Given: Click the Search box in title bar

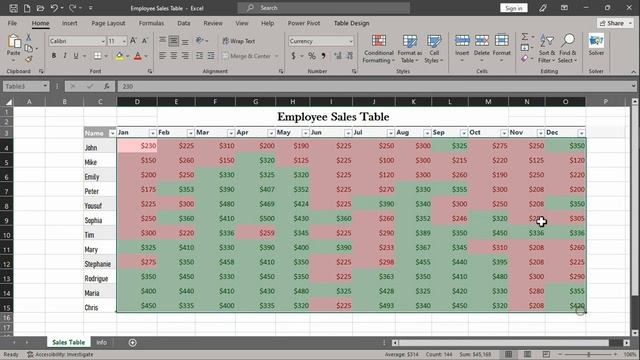Looking at the screenshot, I should 324,8.
